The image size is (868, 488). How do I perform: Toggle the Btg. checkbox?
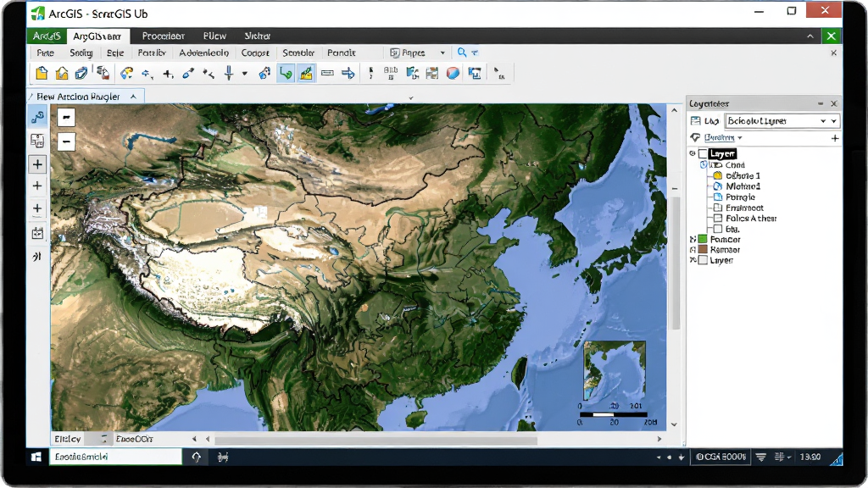(718, 229)
